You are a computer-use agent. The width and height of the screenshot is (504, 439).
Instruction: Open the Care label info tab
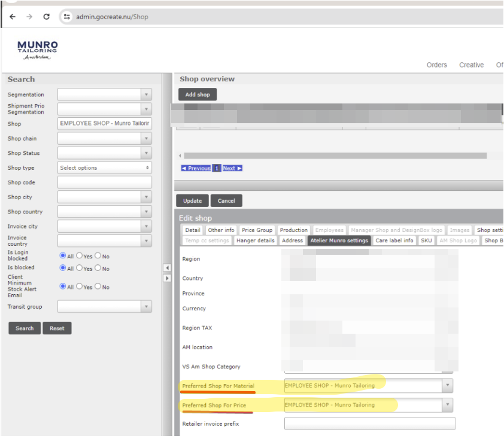394,240
